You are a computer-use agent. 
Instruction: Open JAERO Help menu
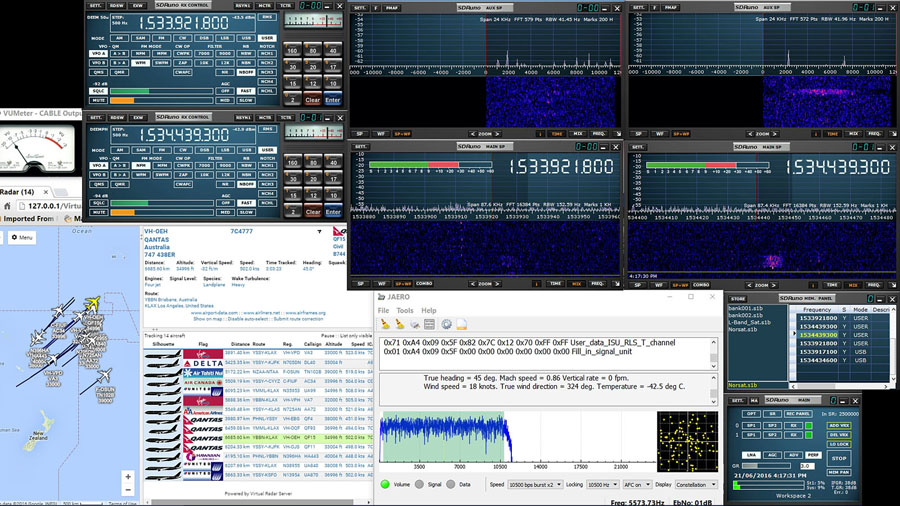429,310
